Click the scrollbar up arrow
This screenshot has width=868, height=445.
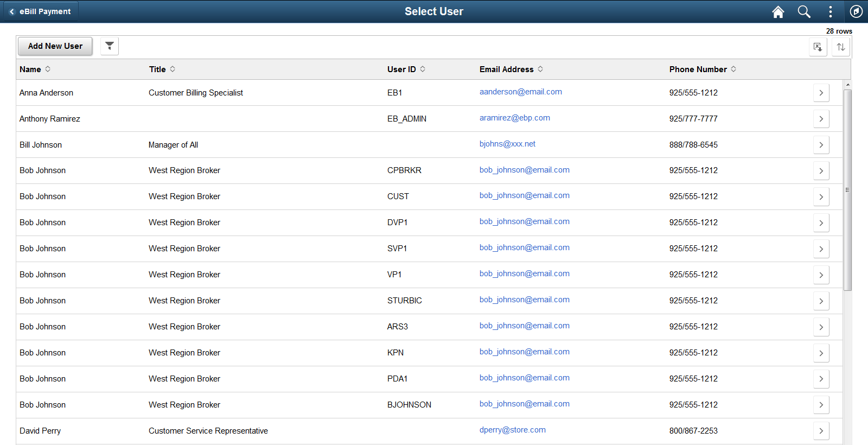(x=847, y=85)
